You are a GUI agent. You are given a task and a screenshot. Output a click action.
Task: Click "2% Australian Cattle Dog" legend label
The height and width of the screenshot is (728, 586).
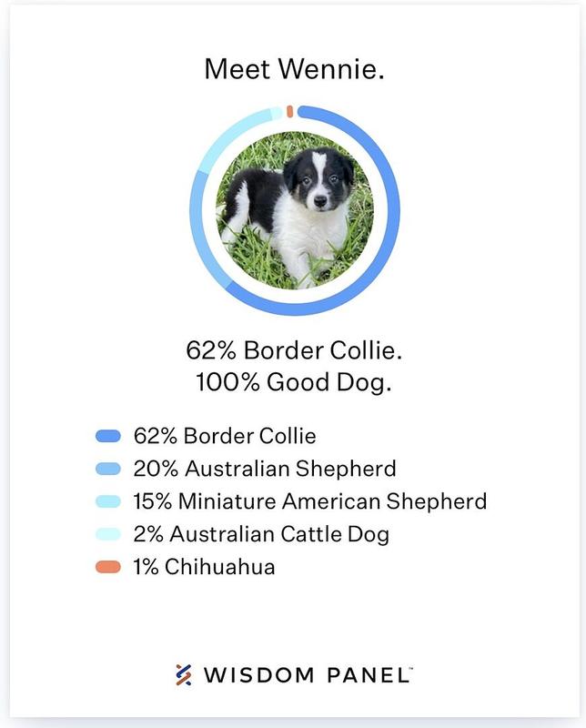pyautogui.click(x=261, y=534)
